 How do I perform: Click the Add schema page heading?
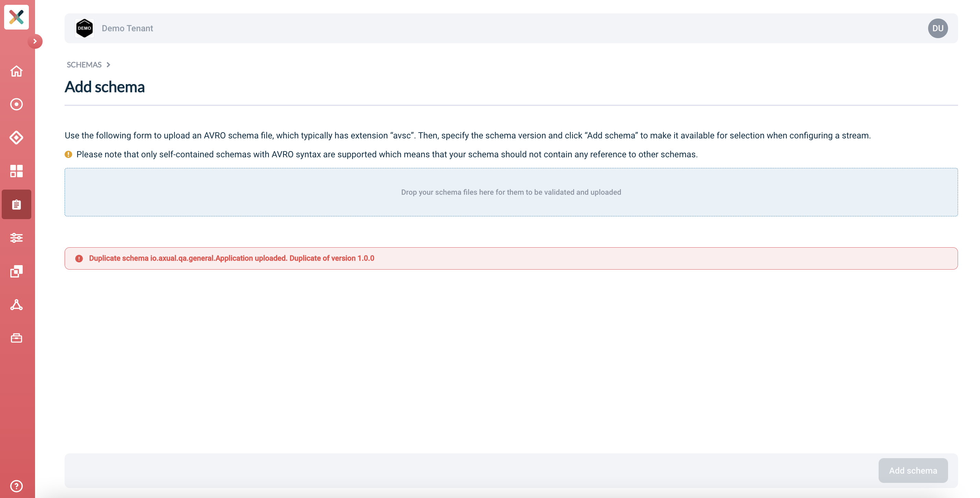tap(104, 87)
